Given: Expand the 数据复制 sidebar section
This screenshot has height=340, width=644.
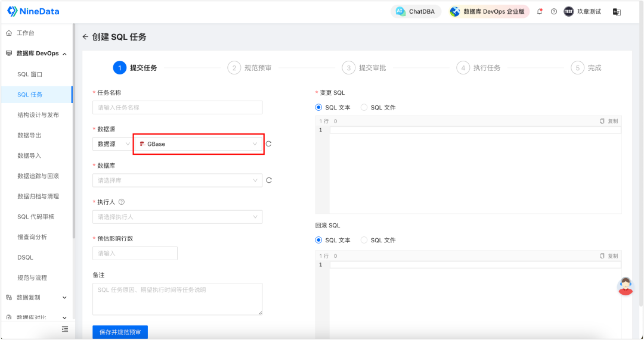Looking at the screenshot, I should tap(36, 297).
